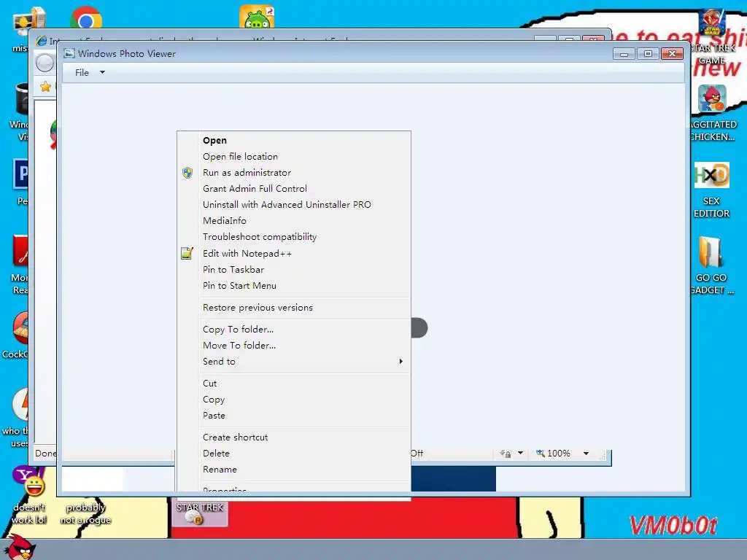This screenshot has height=560, width=747.
Task: Minimize the Windows Photo Viewer window
Action: [x=624, y=54]
